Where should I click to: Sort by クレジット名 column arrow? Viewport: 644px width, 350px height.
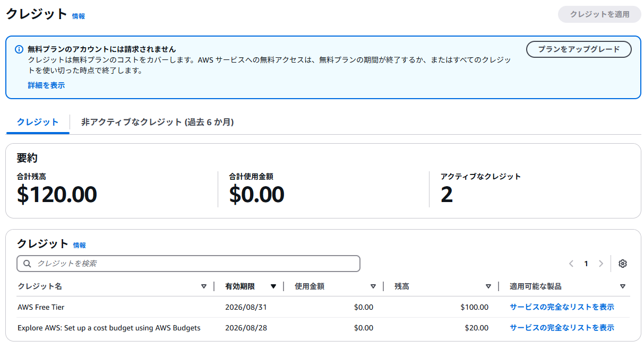(x=204, y=286)
